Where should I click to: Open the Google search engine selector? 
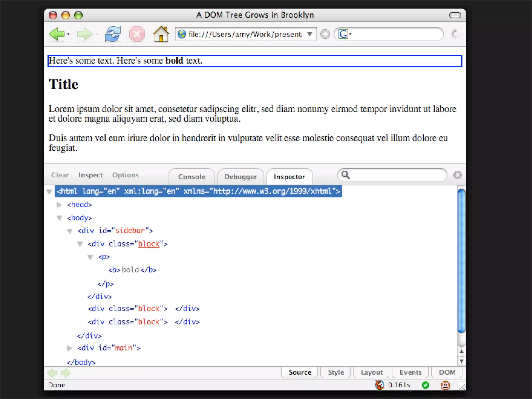[x=345, y=34]
